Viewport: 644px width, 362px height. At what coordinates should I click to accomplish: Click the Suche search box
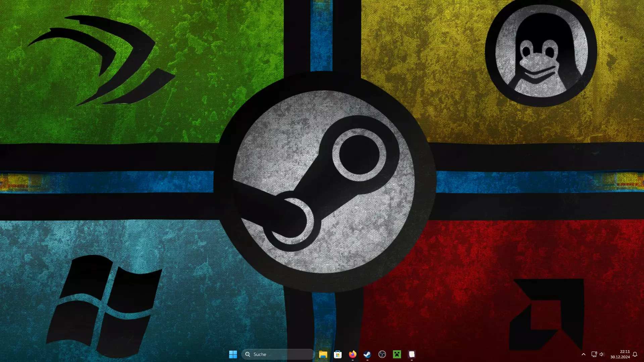[x=278, y=354]
